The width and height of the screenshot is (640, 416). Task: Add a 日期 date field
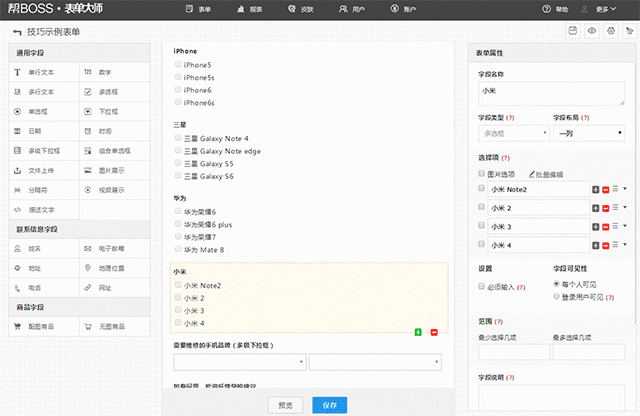point(44,131)
